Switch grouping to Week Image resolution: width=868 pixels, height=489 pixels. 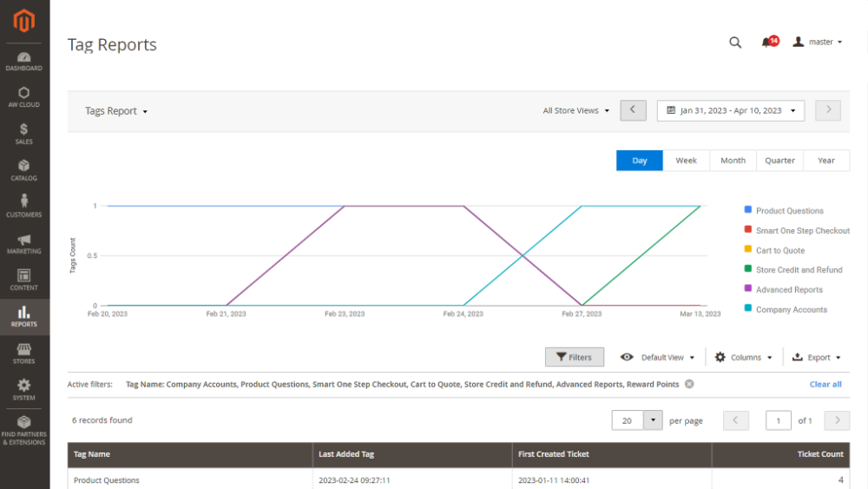click(686, 161)
